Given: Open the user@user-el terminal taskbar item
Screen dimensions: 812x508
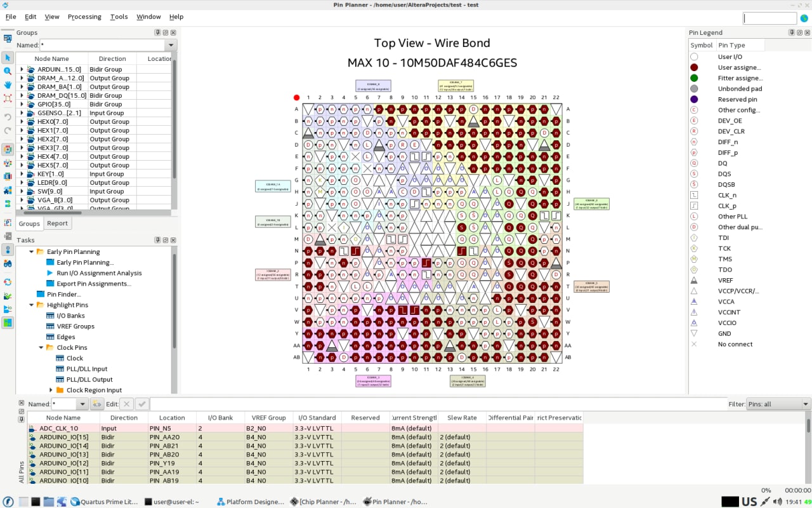Looking at the screenshot, I should pyautogui.click(x=171, y=502).
